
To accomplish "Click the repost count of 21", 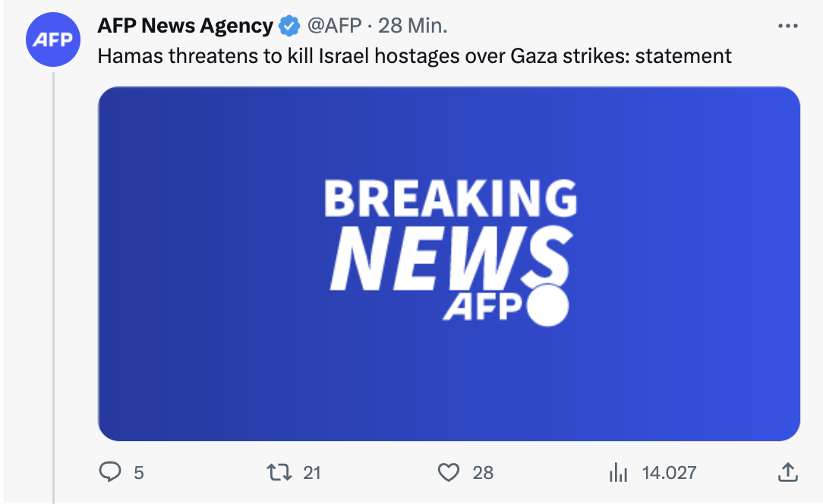I will point(312,473).
